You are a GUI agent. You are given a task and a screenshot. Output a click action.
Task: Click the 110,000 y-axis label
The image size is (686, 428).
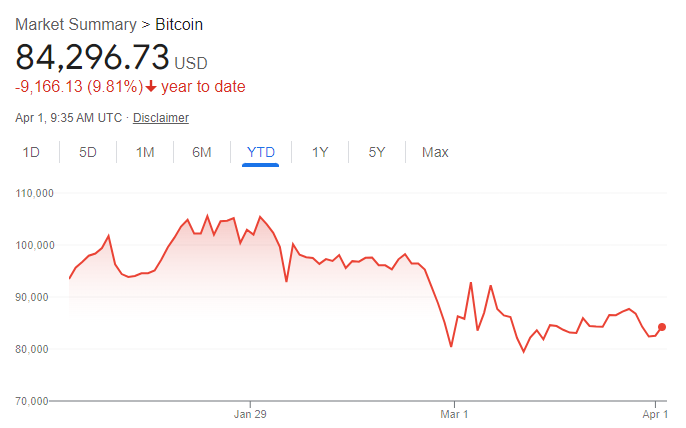coord(35,193)
